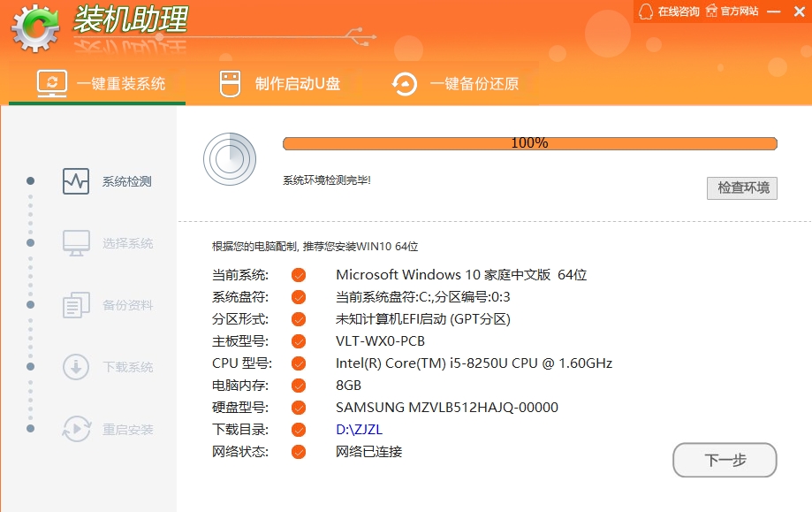Open the 一键重装系统 tab
Viewport: 812px width, 512px height.
(97, 83)
